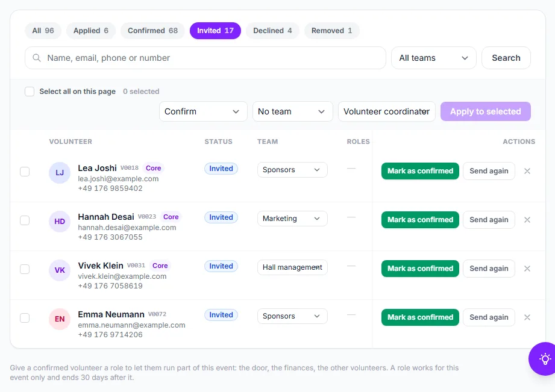Select Emma Neumann's row checkbox
Image resolution: width=555 pixels, height=392 pixels.
click(x=25, y=319)
